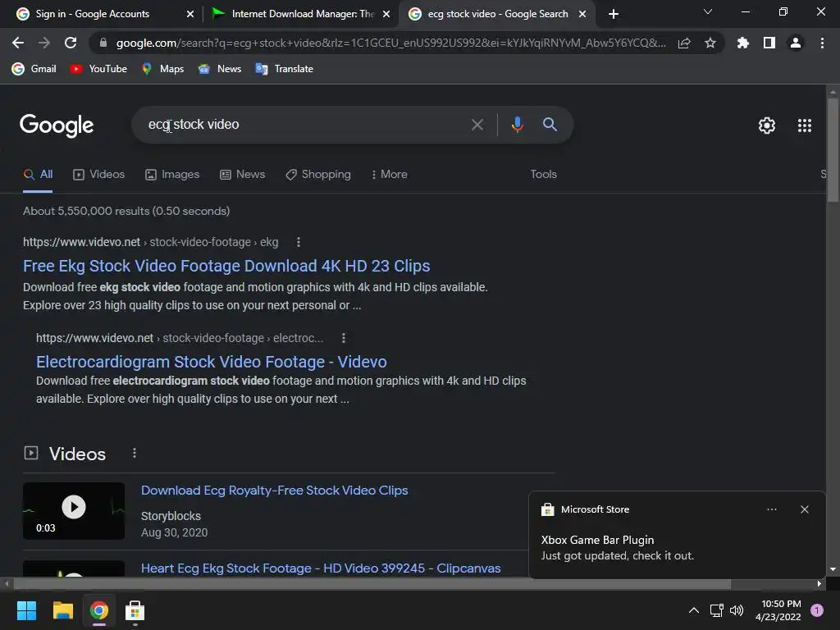Clear the search box with X
Screen dimensions: 840x630
477,125
